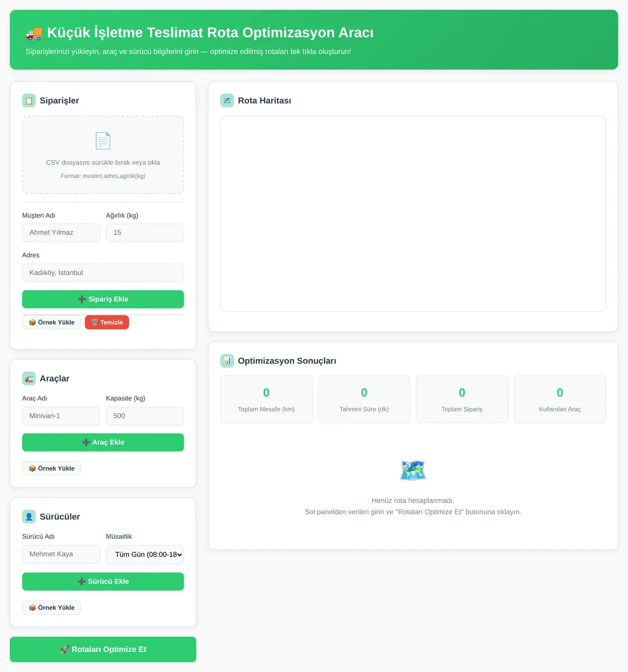Click the Müsaitlik field label
The height and width of the screenshot is (672, 628).
pyautogui.click(x=119, y=537)
